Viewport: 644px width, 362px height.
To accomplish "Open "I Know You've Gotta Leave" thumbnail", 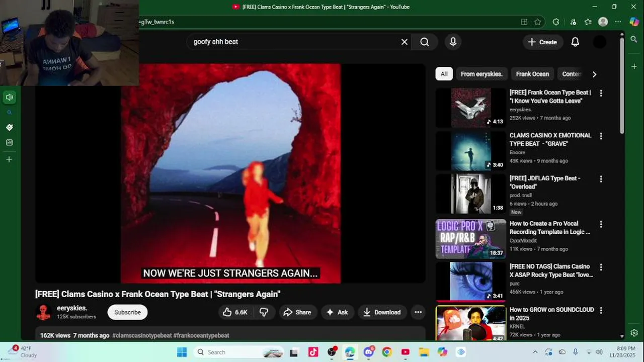I will 471,108.
